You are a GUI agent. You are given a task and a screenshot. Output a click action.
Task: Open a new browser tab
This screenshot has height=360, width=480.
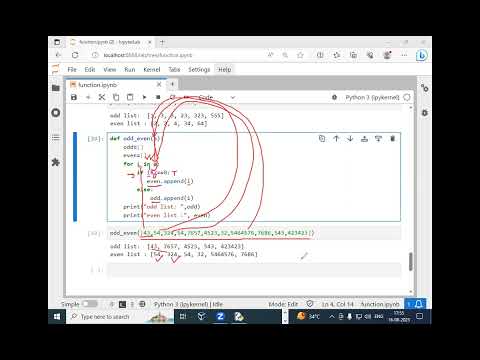(162, 42)
